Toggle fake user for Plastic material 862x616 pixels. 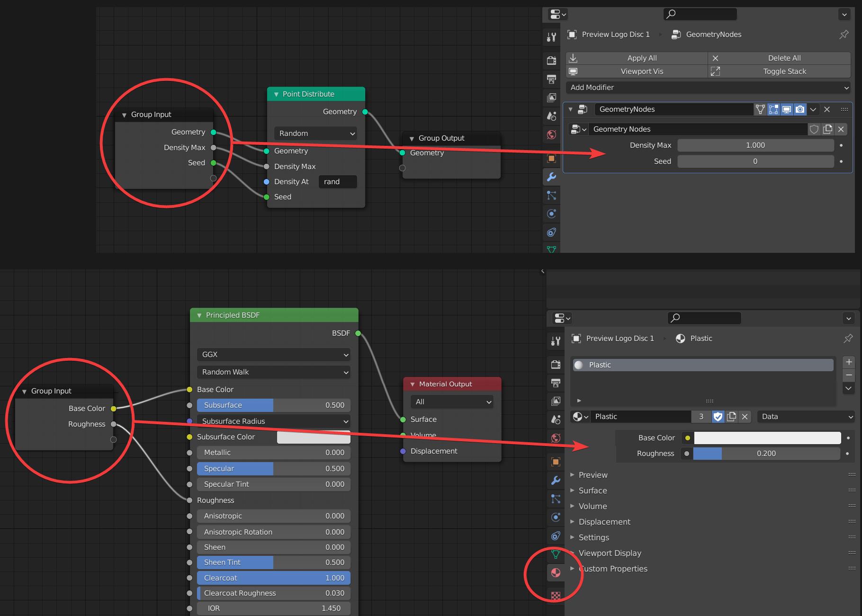pos(718,417)
